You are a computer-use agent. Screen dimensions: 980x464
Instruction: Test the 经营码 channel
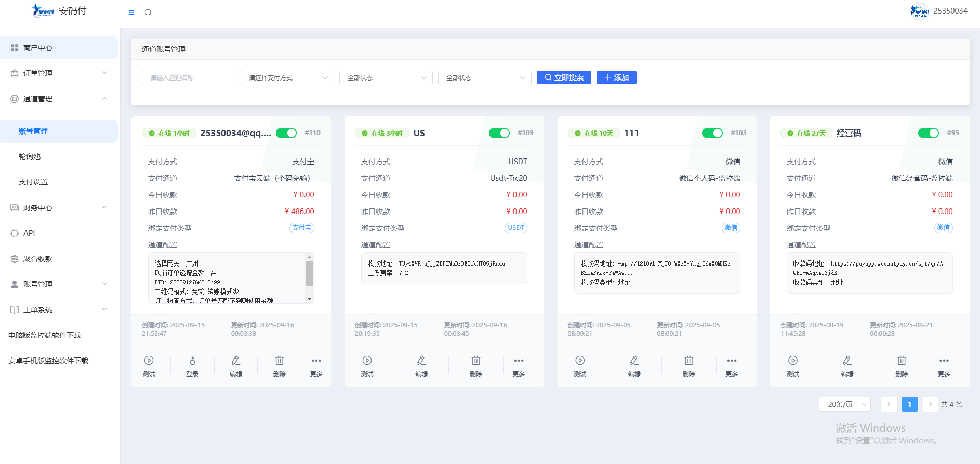pos(793,366)
